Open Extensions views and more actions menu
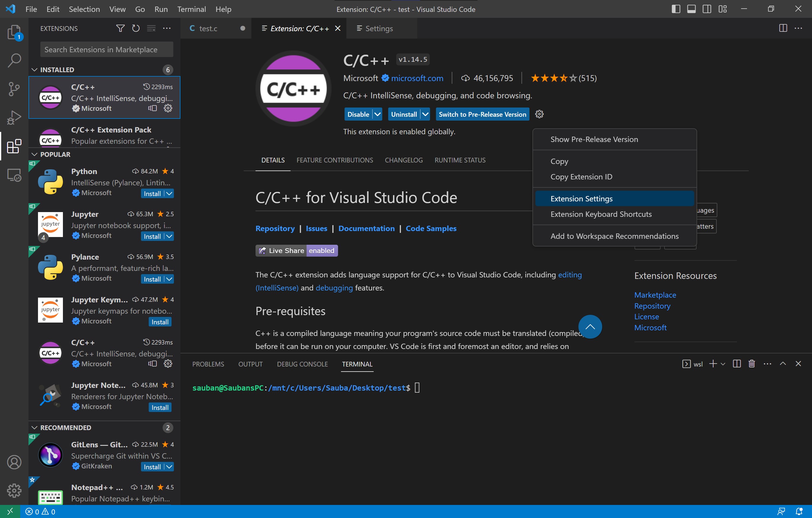 (166, 28)
